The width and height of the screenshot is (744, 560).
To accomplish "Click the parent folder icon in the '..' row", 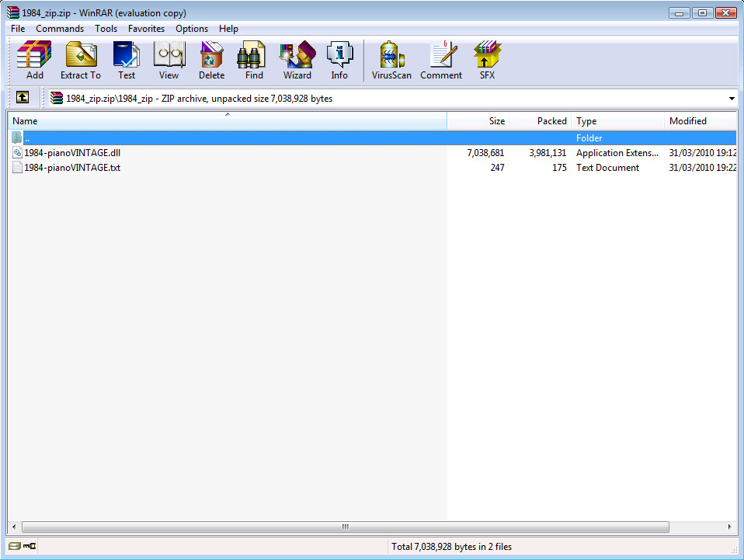I will (18, 137).
